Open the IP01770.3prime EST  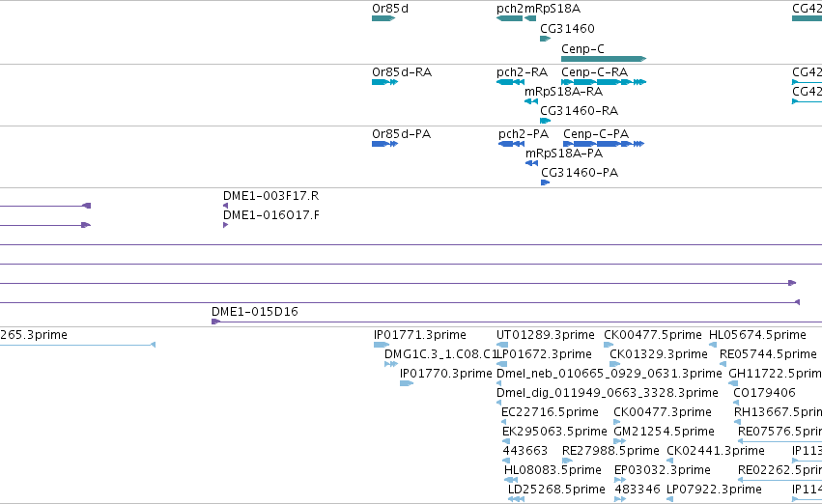407,383
